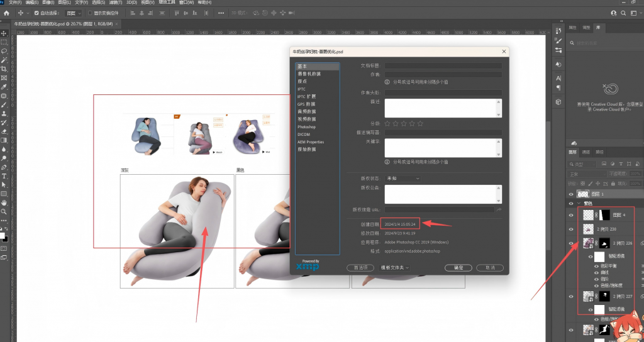Select the Blur tool
This screenshot has height=342, width=644.
pyautogui.click(x=4, y=149)
